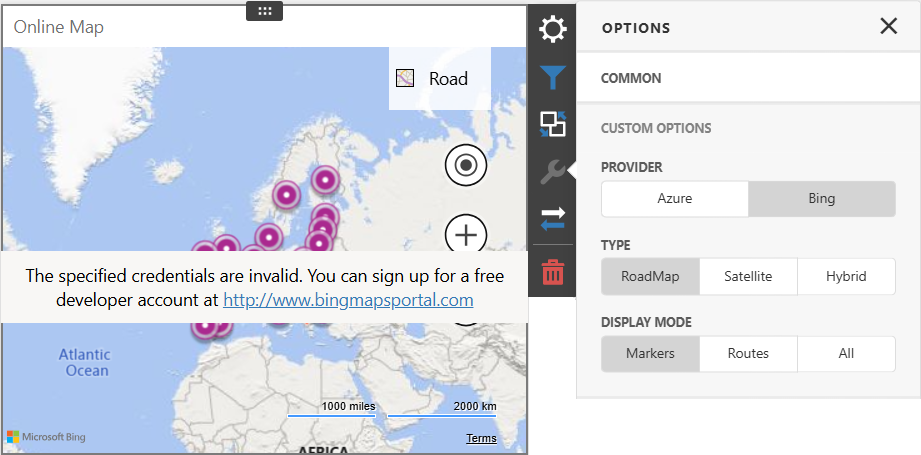This screenshot has height=455, width=921.
Task: Open the Road map type selector
Action: point(440,79)
